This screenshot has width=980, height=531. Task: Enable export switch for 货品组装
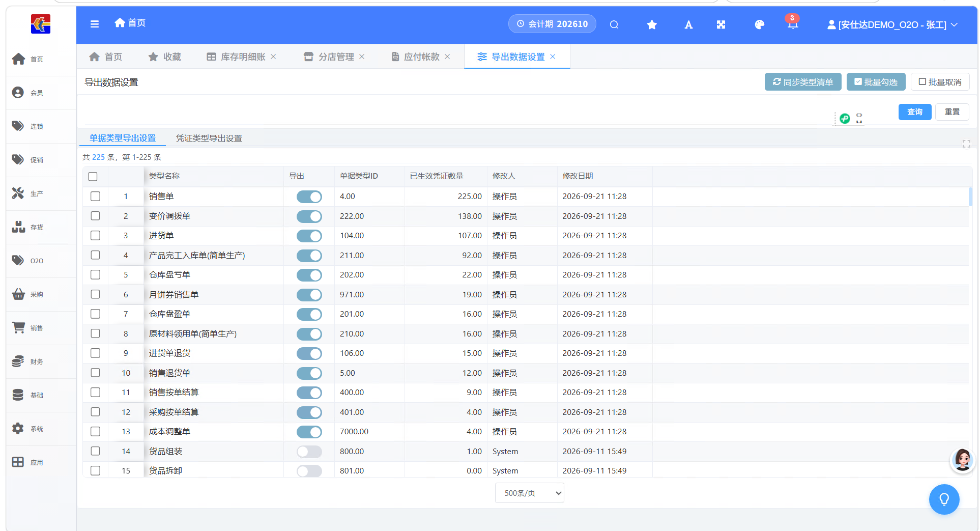pyautogui.click(x=309, y=452)
